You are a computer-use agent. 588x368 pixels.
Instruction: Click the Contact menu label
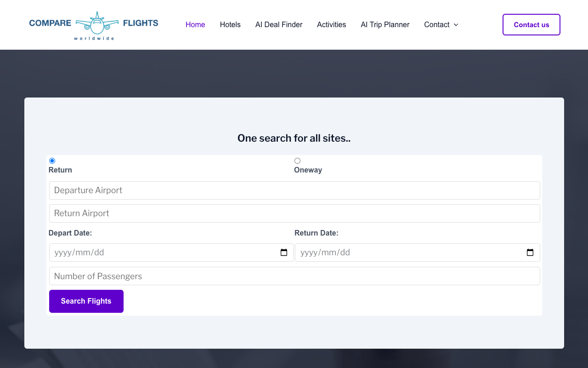pos(437,25)
